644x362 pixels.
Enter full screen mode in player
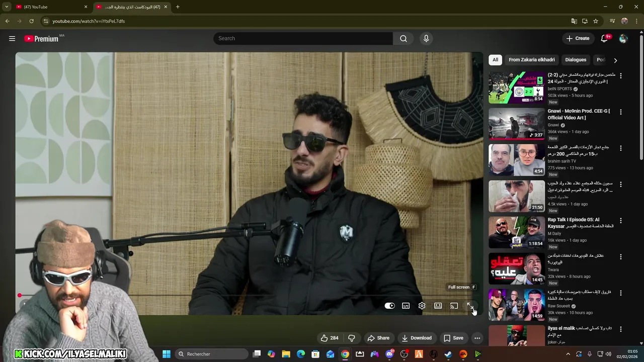pyautogui.click(x=470, y=306)
